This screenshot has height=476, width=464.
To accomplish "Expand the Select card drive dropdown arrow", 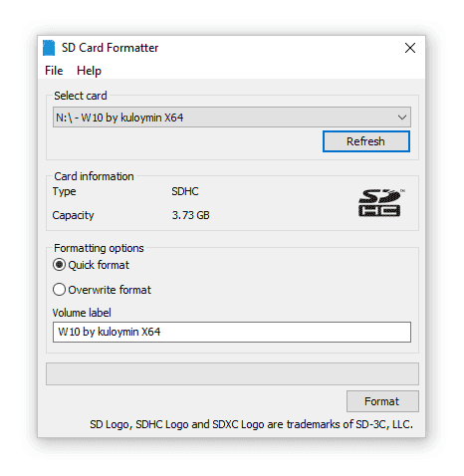I will (402, 118).
